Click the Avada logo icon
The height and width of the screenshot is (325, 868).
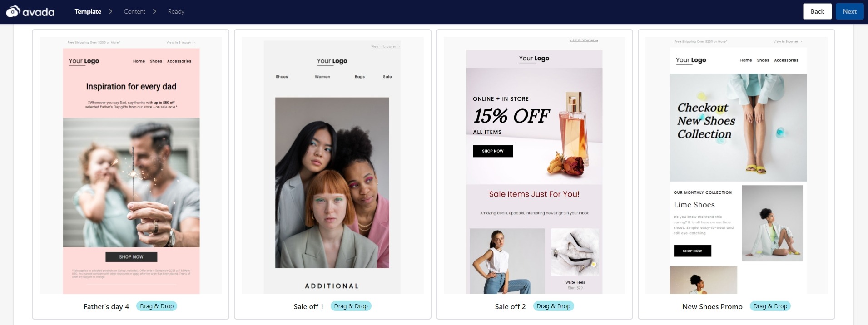[x=13, y=12]
